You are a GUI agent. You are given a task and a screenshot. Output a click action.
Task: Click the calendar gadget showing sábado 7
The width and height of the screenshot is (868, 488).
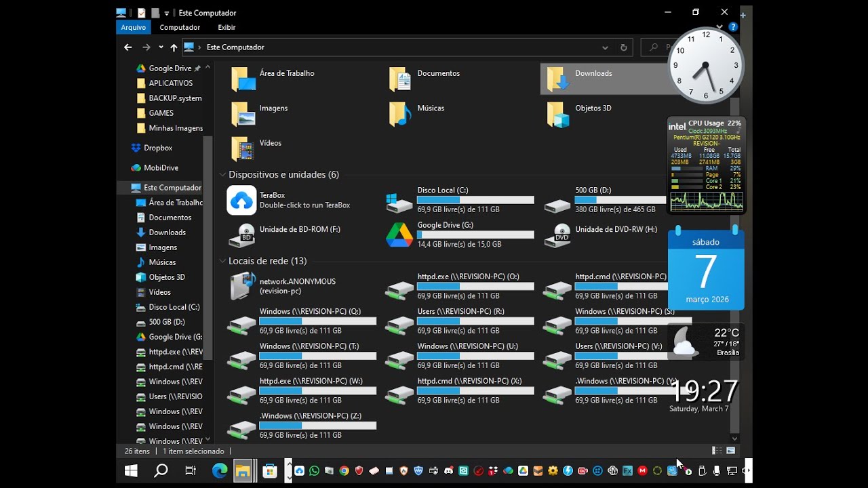(x=706, y=268)
